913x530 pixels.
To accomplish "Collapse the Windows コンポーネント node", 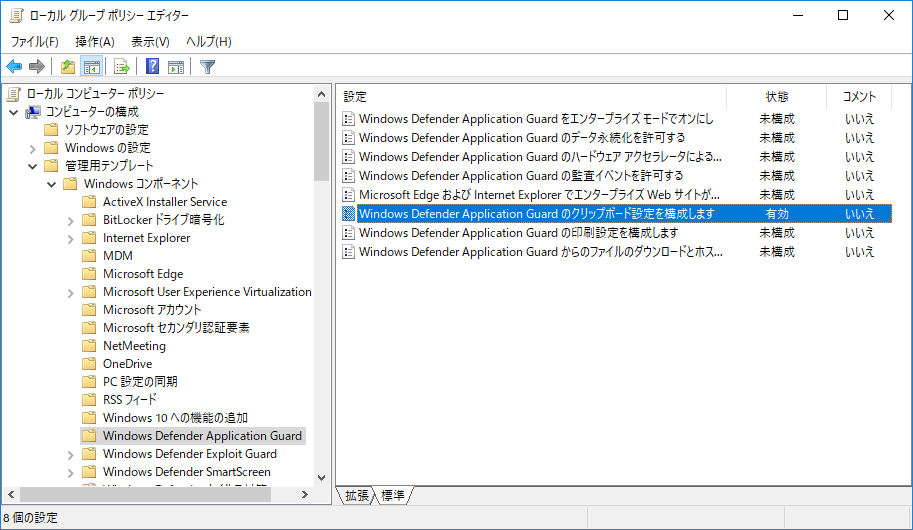I will [52, 185].
